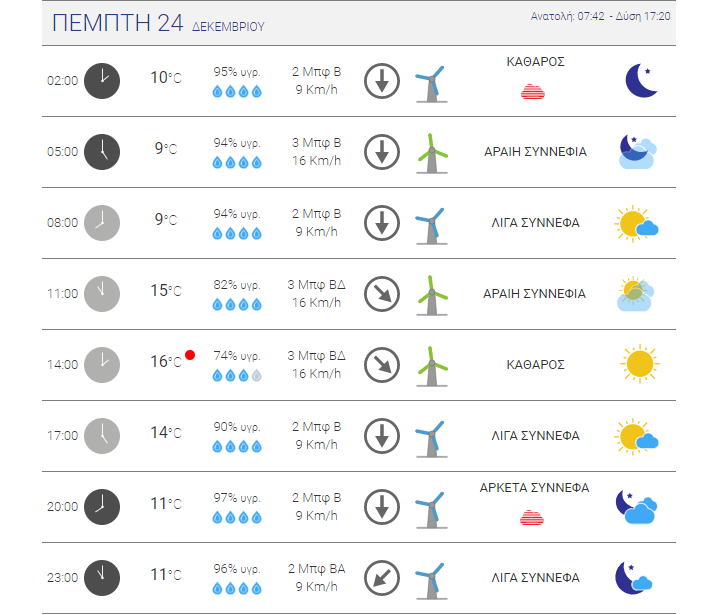This screenshot has width=702, height=615.
Task: Click the blue wind turbine at 17:00
Action: 432,439
